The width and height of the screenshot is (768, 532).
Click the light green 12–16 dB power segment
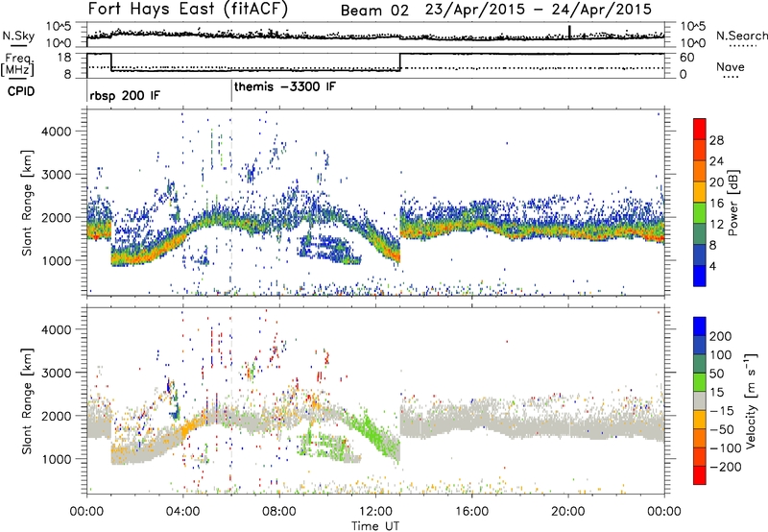coord(700,213)
